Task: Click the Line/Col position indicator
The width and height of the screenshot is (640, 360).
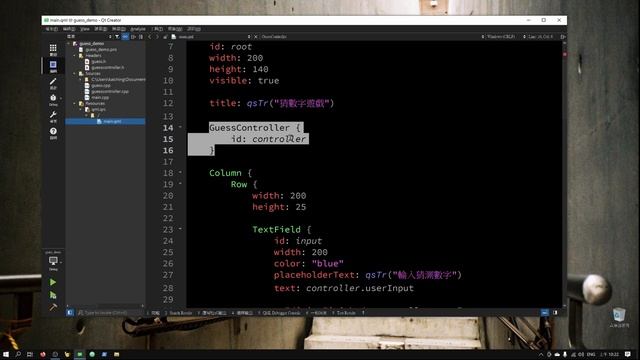Action: [540, 37]
